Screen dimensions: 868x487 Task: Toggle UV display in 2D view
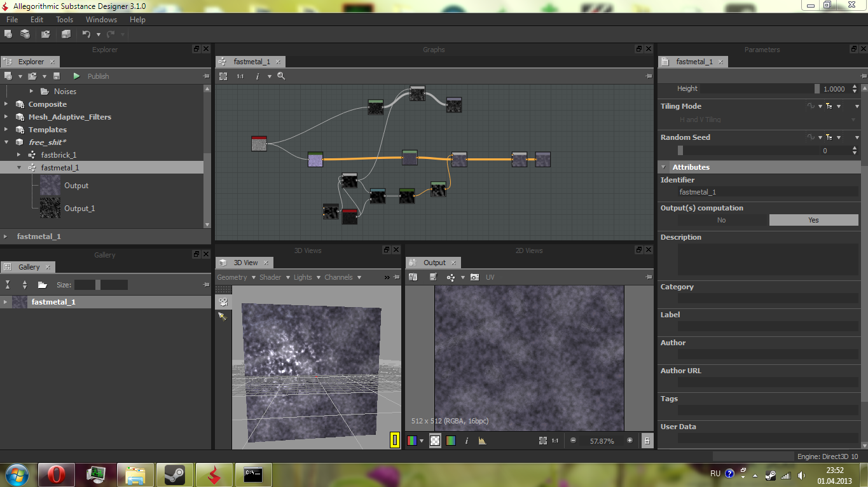tap(490, 277)
